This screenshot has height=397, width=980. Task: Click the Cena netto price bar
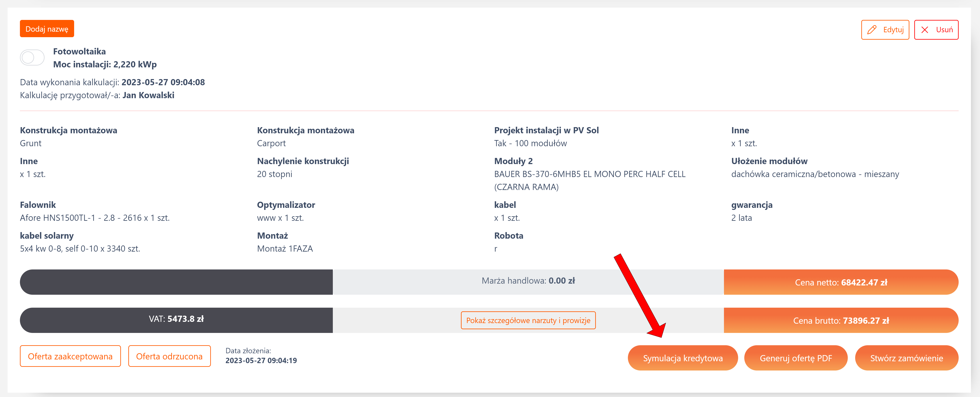click(841, 282)
